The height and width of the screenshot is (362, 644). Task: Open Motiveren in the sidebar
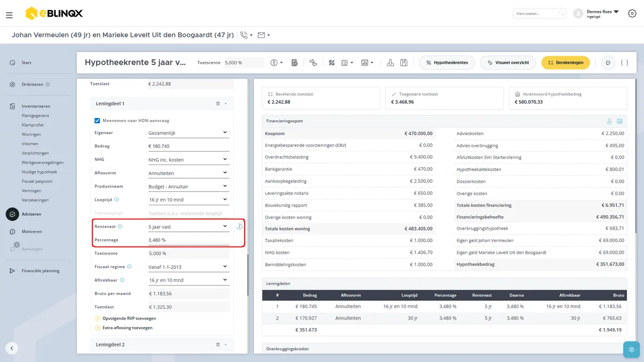coord(32,232)
